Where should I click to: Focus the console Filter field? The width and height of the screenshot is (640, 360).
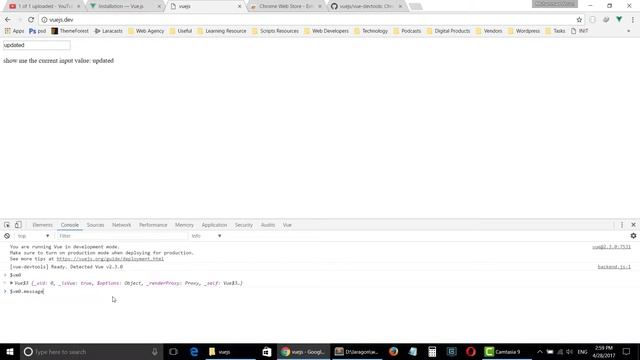point(121,236)
